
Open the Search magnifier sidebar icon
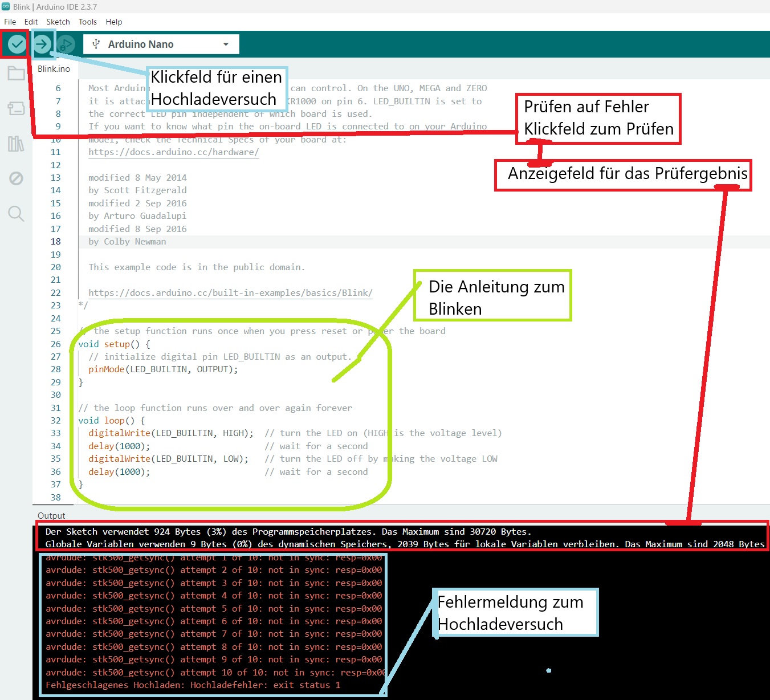pyautogui.click(x=16, y=214)
